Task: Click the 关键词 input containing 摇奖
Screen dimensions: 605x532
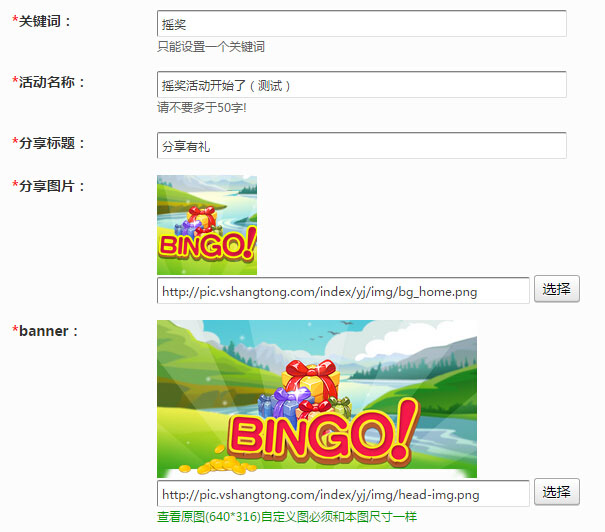Action: (362, 24)
